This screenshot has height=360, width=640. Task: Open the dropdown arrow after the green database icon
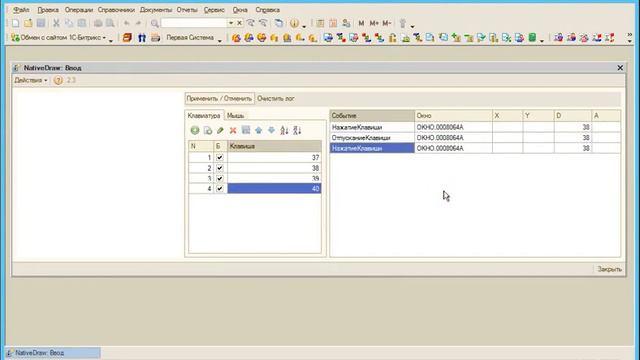point(542,40)
